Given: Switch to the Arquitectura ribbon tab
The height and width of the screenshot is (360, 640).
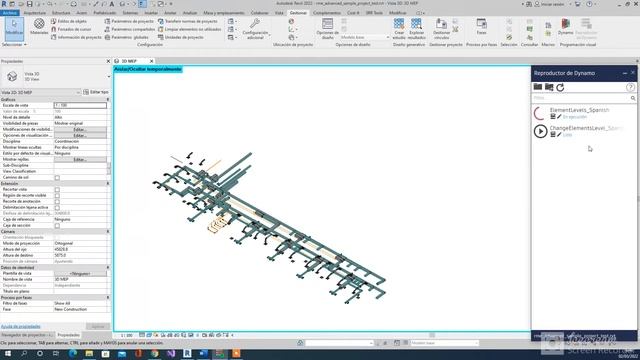Looking at the screenshot, I should pyautogui.click(x=34, y=13).
